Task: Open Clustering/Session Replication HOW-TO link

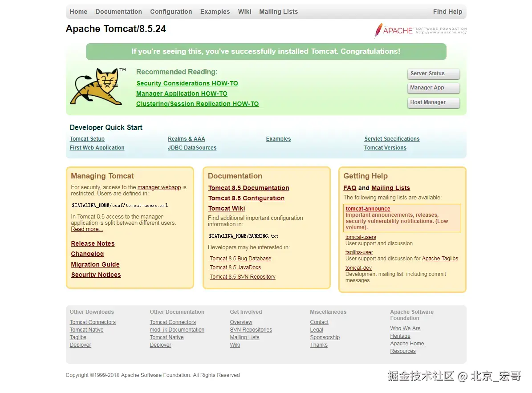Action: tap(198, 104)
